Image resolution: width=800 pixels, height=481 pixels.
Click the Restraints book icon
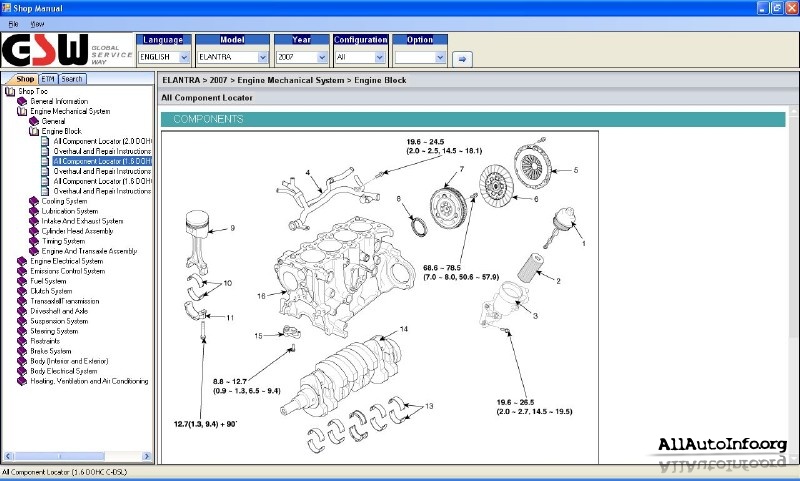pos(22,341)
